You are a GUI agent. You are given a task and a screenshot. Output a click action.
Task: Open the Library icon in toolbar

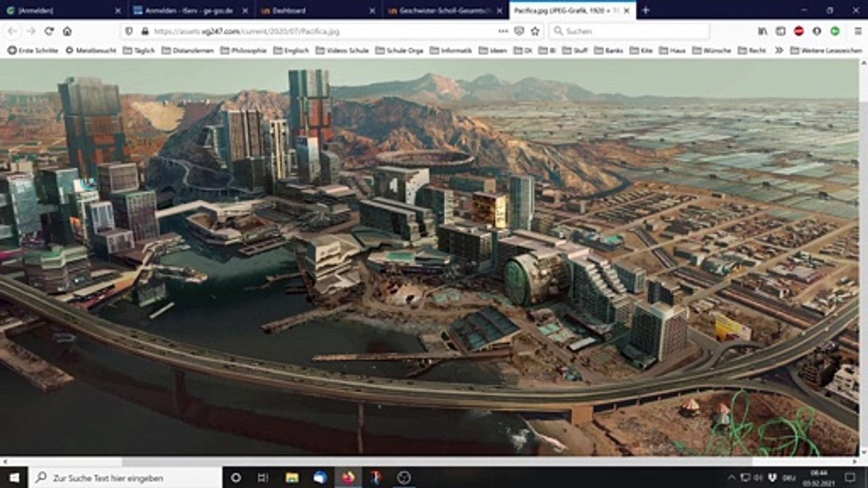pyautogui.click(x=763, y=31)
